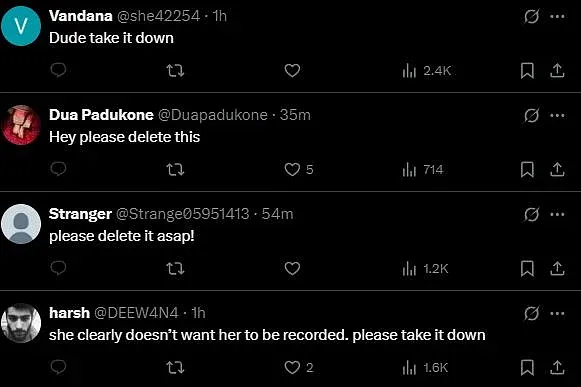The image size is (581, 387).
Task: Click harsh's profile avatar photo
Action: click(21, 323)
